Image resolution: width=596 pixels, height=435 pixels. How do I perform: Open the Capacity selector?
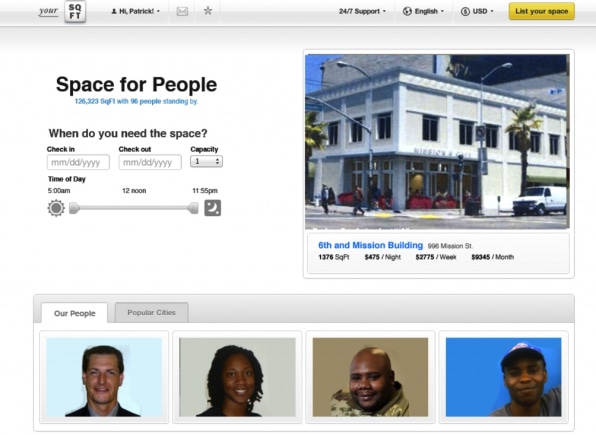(x=206, y=162)
